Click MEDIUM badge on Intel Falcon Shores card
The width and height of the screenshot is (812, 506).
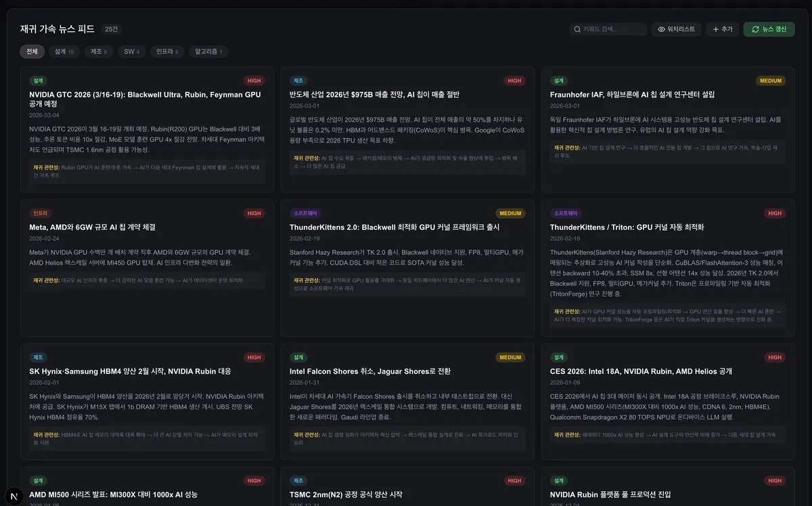pos(510,357)
